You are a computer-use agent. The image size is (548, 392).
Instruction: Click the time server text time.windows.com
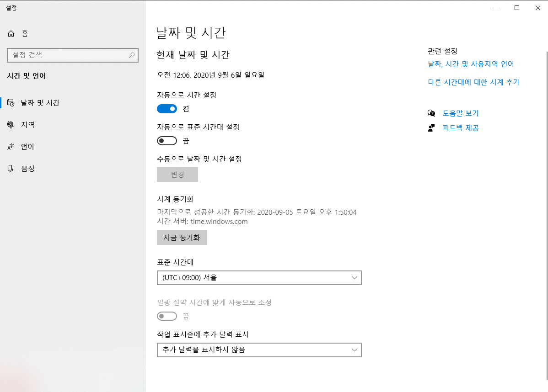click(x=219, y=221)
